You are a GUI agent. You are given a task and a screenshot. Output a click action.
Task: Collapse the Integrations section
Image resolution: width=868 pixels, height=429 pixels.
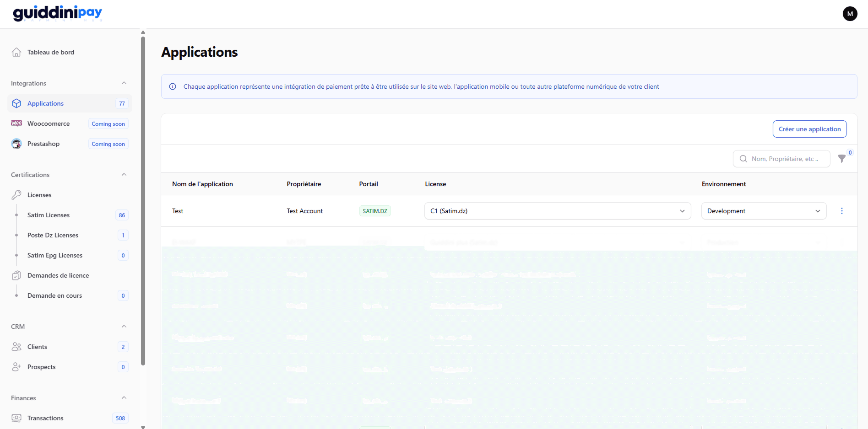(124, 83)
